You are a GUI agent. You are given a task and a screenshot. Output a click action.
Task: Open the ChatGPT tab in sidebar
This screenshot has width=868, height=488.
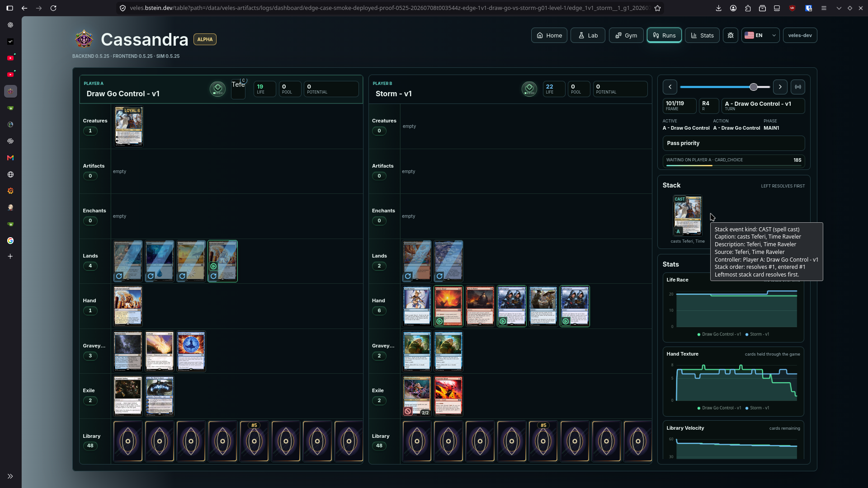point(10,25)
